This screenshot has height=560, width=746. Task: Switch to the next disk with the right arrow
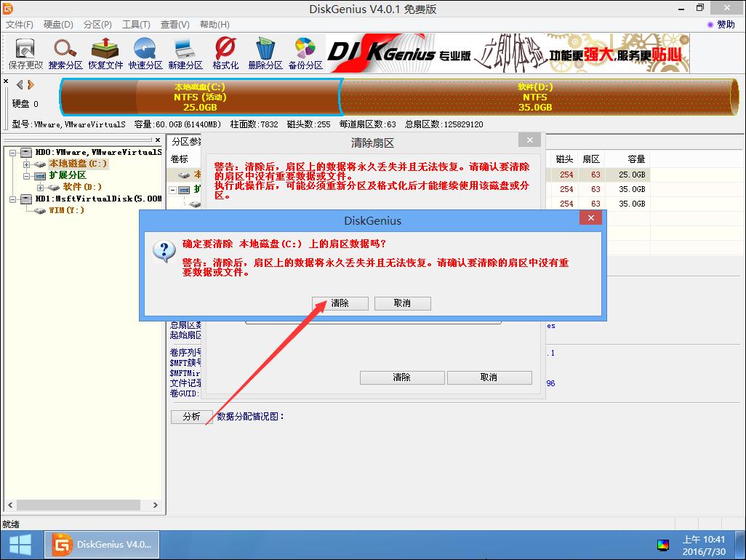point(31,84)
